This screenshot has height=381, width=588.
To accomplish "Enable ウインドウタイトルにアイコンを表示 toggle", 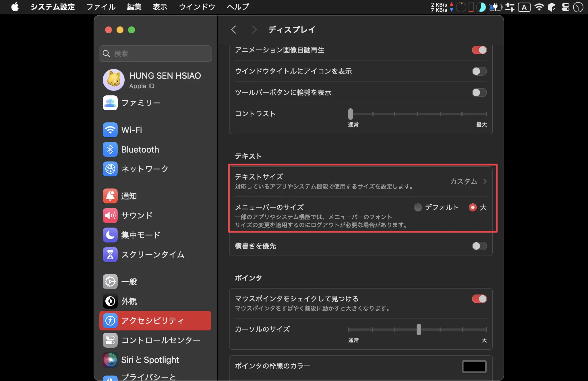I will [x=479, y=71].
